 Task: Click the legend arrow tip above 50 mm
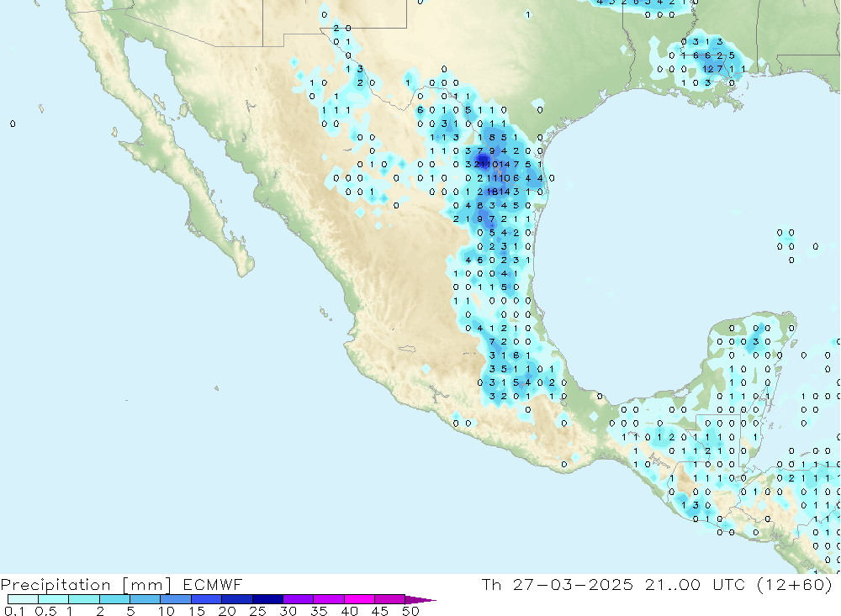pos(420,599)
